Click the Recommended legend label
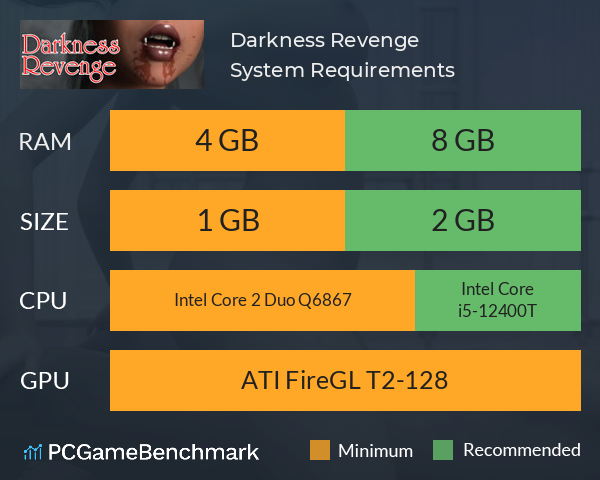 coord(522,450)
